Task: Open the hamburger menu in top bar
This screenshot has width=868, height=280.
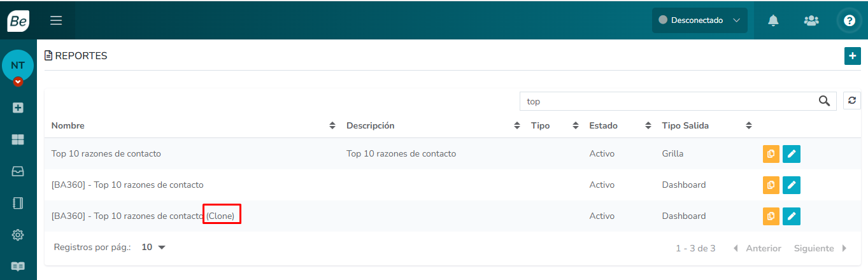Action: pos(56,20)
